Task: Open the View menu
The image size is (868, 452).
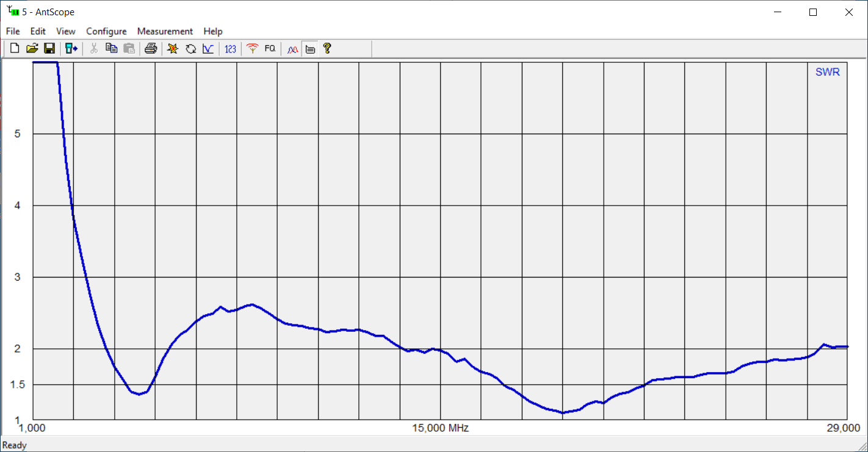Action: [66, 31]
